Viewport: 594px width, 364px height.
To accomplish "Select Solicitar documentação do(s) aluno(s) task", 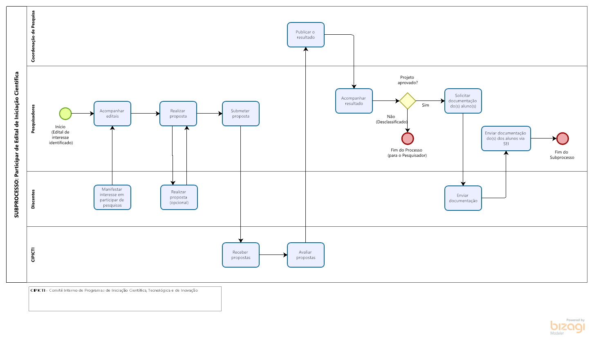I will point(463,101).
